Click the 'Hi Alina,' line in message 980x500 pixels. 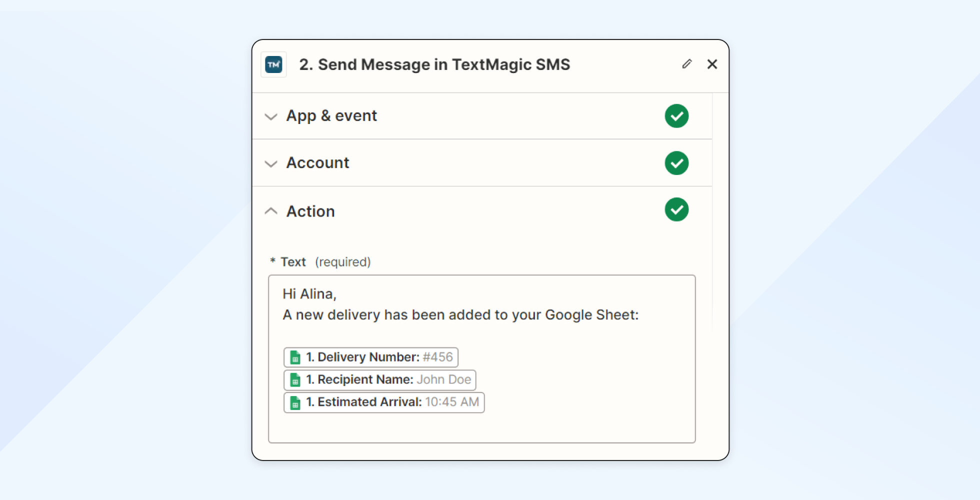tap(309, 294)
